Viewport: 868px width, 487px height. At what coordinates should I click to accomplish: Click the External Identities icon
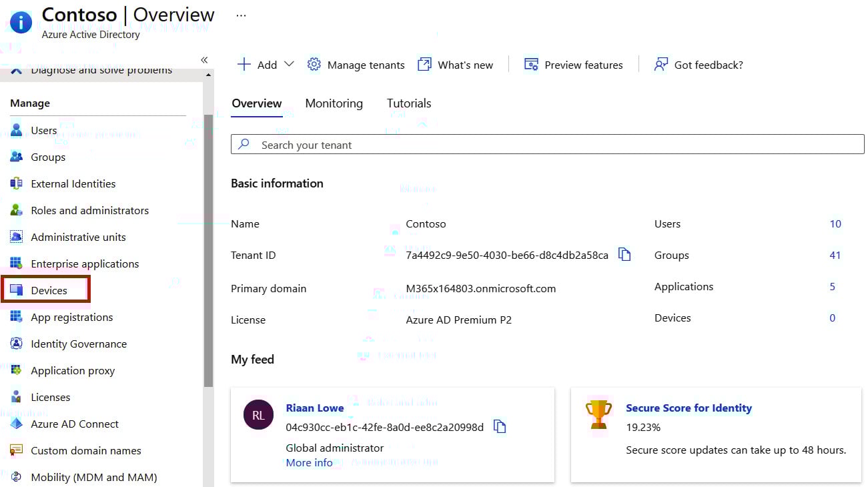click(17, 183)
